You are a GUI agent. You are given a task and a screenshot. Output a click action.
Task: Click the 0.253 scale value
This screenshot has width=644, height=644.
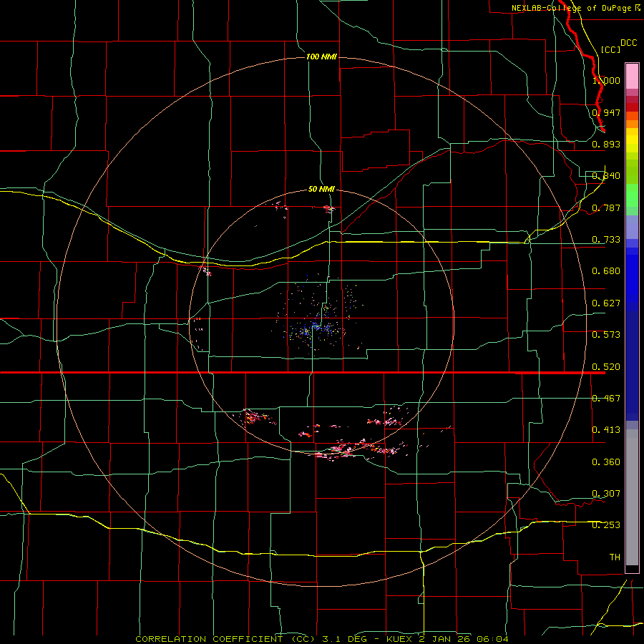pos(606,525)
